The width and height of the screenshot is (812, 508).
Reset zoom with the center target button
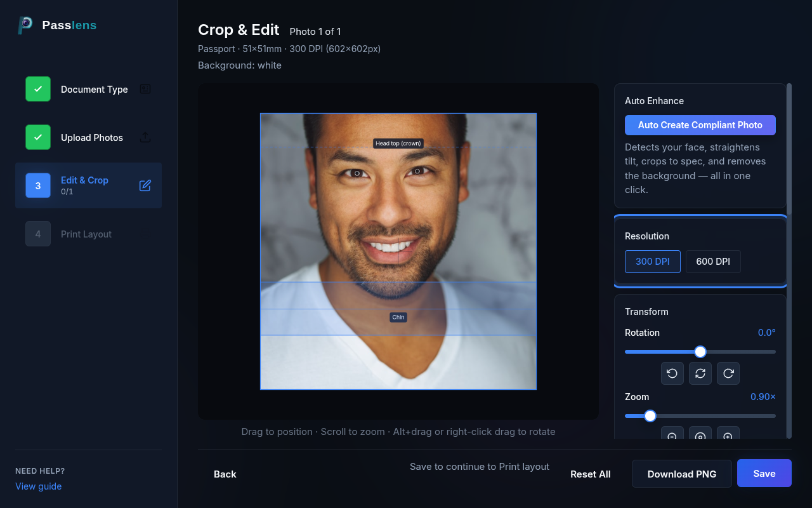[x=700, y=433]
